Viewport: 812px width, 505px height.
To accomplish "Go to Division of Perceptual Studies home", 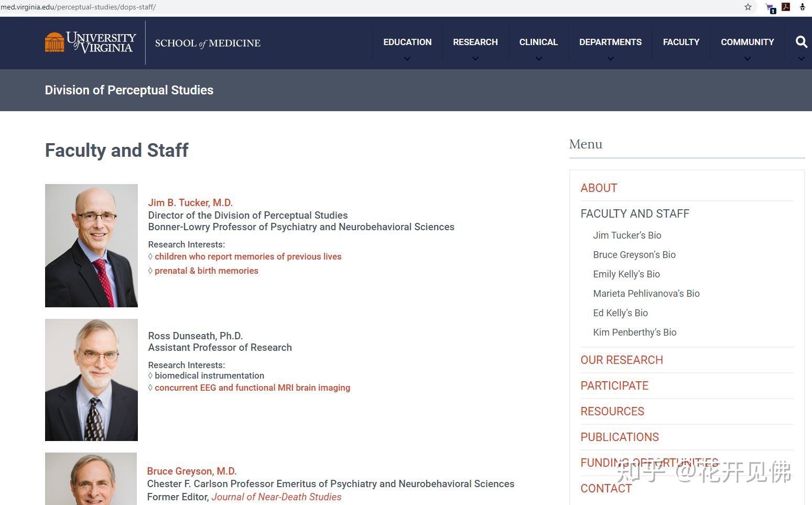I will pyautogui.click(x=129, y=90).
